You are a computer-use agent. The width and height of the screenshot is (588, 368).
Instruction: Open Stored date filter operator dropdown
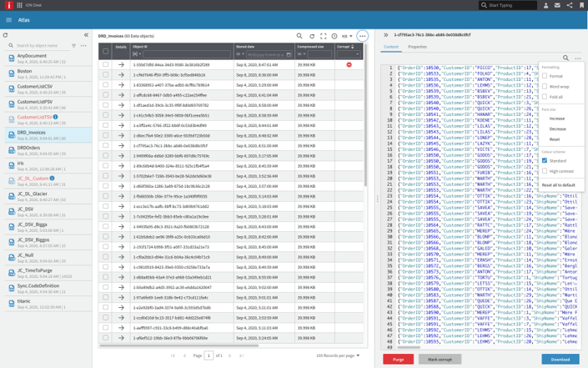coord(240,54)
